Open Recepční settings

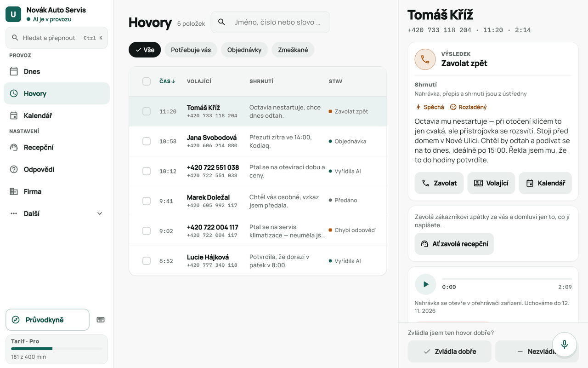point(57,147)
